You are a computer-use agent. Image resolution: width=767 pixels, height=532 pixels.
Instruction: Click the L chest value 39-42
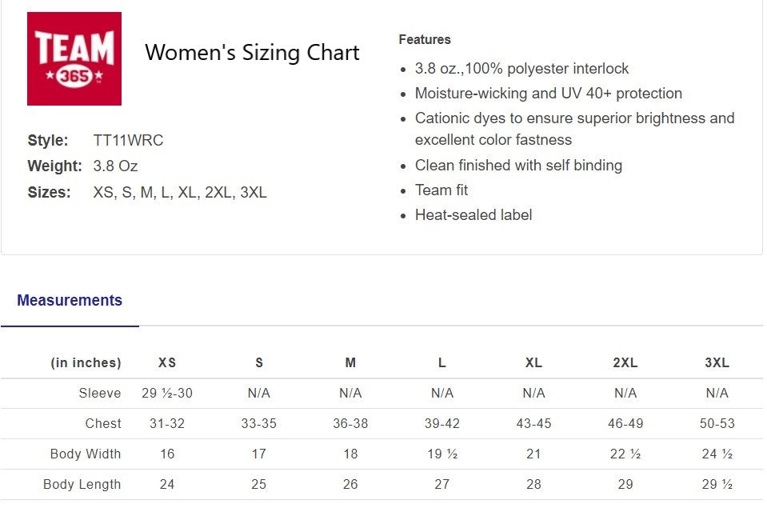coord(442,423)
